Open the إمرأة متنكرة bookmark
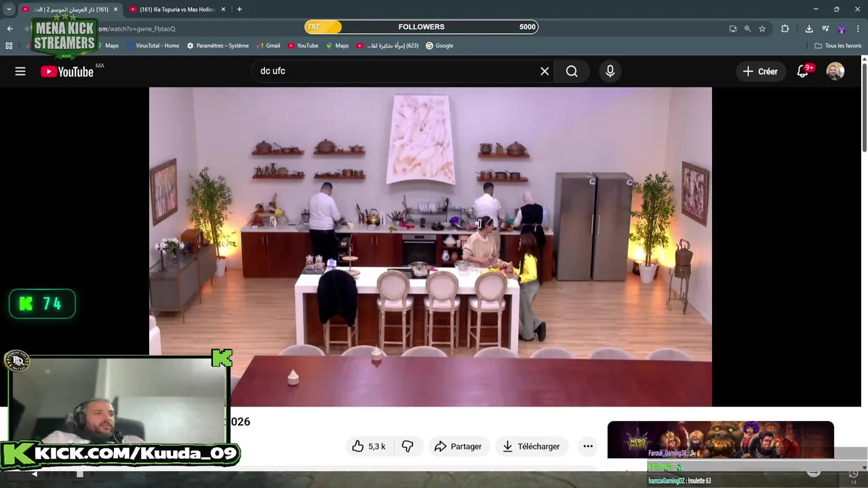This screenshot has height=488, width=868. tap(387, 45)
